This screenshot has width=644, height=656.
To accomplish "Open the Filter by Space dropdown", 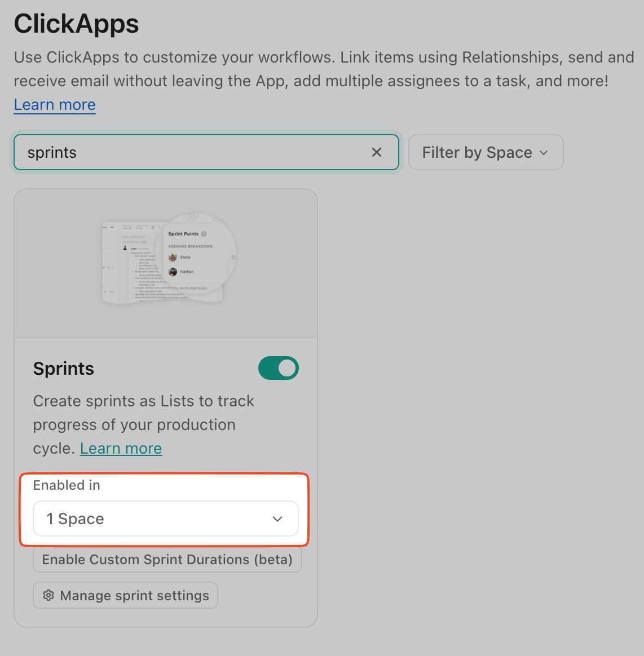I will [x=486, y=152].
